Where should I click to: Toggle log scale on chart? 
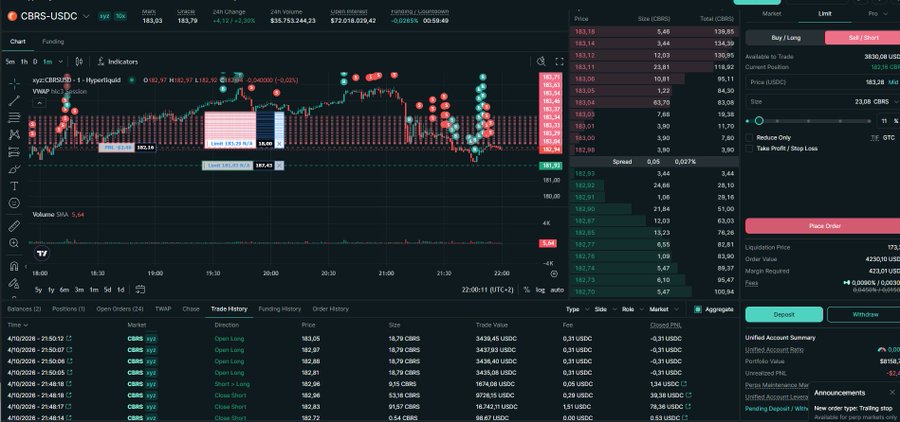(541, 290)
